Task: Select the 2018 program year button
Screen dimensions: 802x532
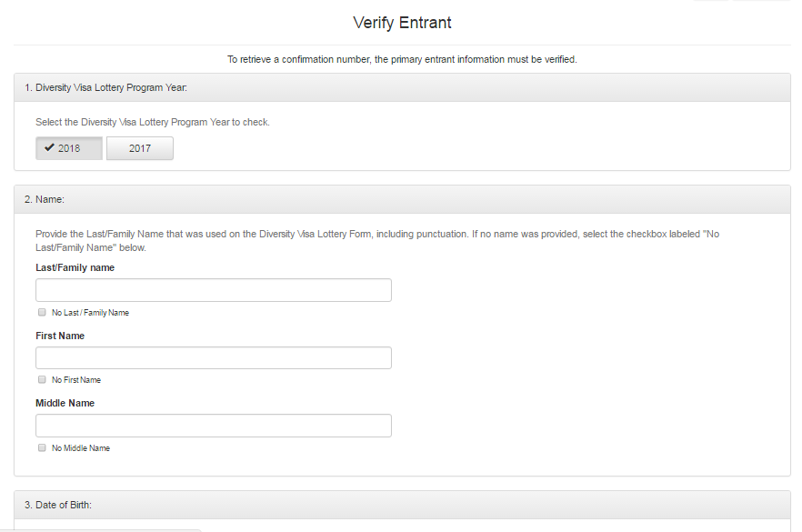Action: [69, 148]
